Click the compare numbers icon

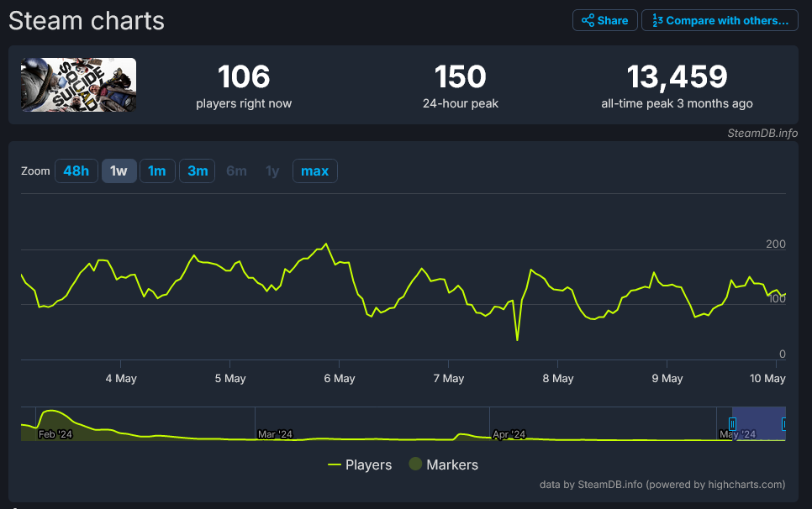pos(658,20)
